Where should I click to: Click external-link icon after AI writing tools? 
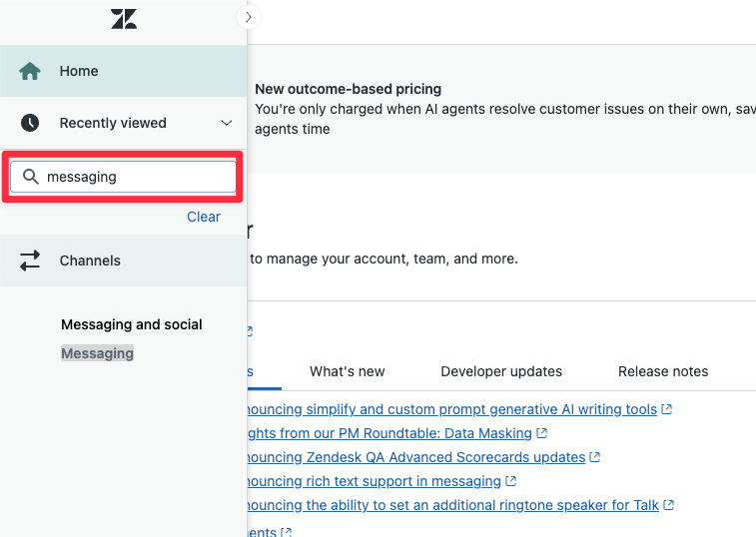(667, 409)
